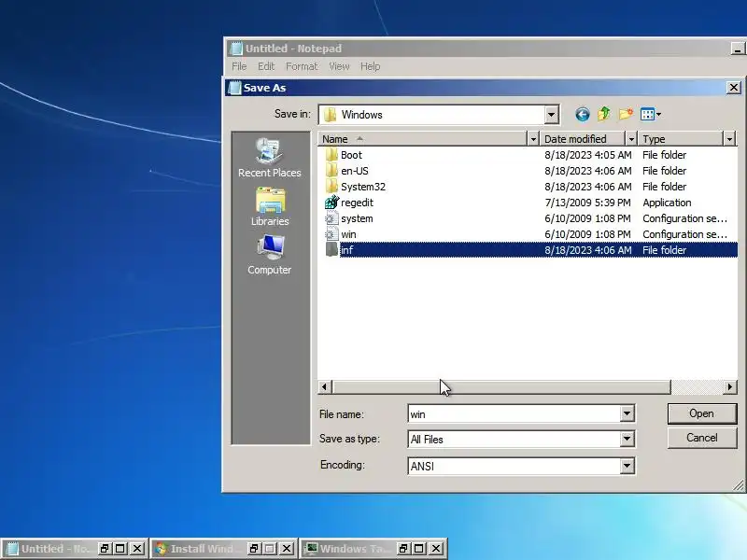Minimize the Notepad window
The width and height of the screenshot is (747, 560).
[738, 49]
